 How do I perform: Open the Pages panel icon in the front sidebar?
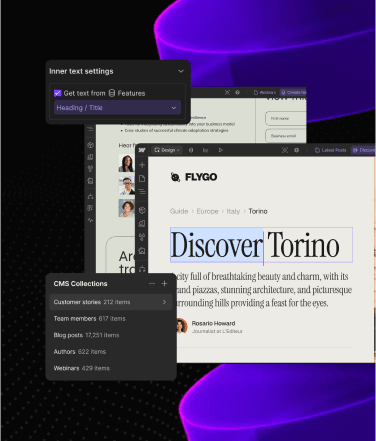142,178
